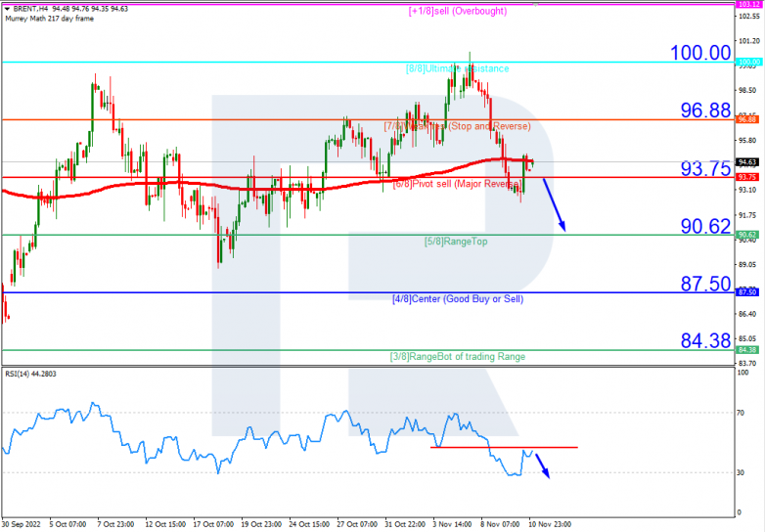765x532 pixels.
Task: Select the 89.05 price scale value
Action: pos(748,265)
